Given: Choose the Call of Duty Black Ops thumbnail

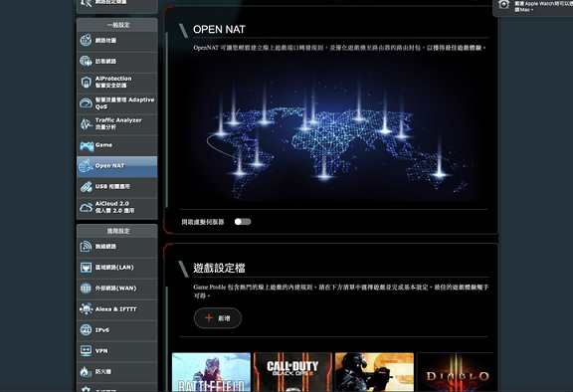Looking at the screenshot, I should [292, 372].
